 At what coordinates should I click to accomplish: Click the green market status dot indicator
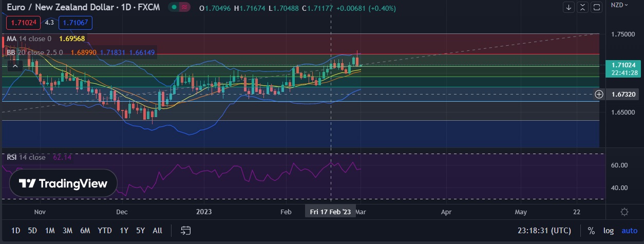[x=175, y=8]
